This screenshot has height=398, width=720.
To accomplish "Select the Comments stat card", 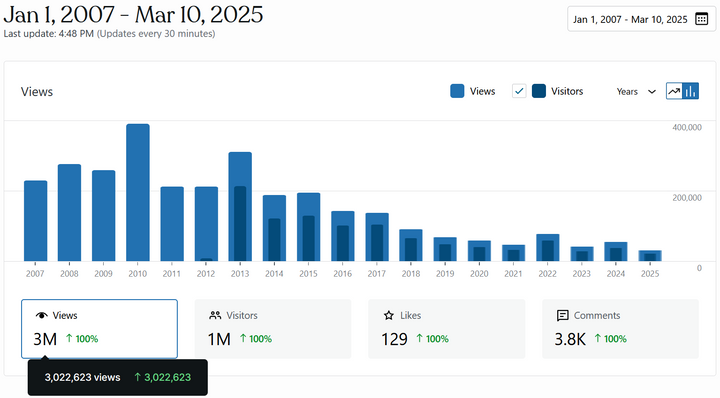I will coord(620,329).
